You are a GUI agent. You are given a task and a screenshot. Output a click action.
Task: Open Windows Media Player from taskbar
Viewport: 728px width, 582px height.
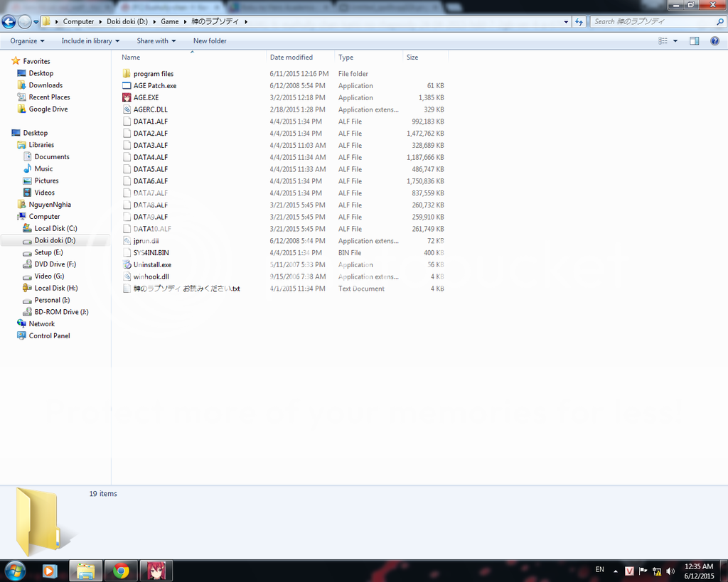[x=49, y=571]
